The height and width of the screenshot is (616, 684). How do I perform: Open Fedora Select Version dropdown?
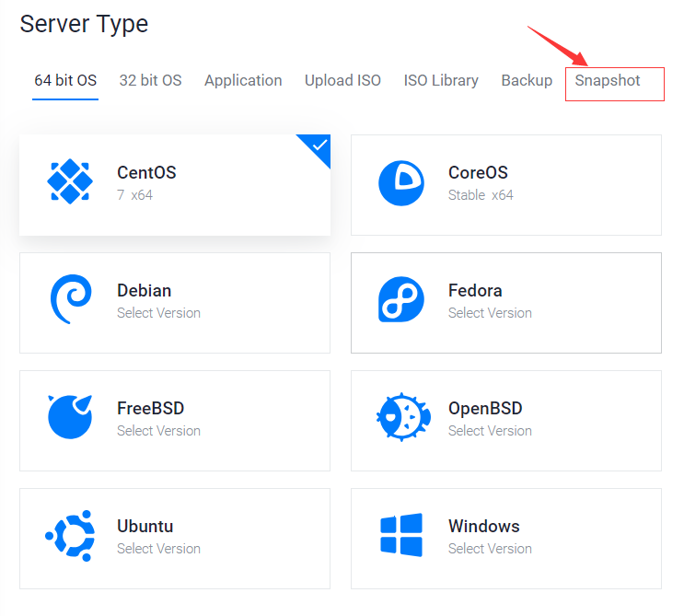[490, 313]
